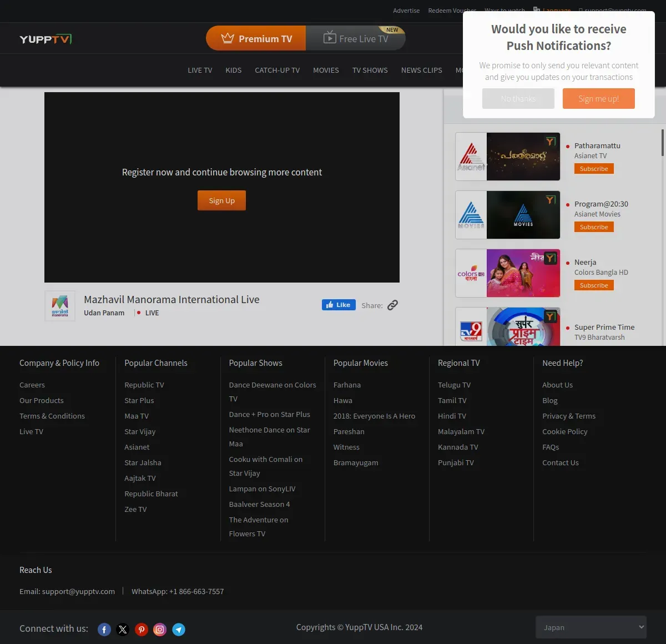666x644 pixels.
Task: Open Republic TV channel link
Action: [x=144, y=385]
